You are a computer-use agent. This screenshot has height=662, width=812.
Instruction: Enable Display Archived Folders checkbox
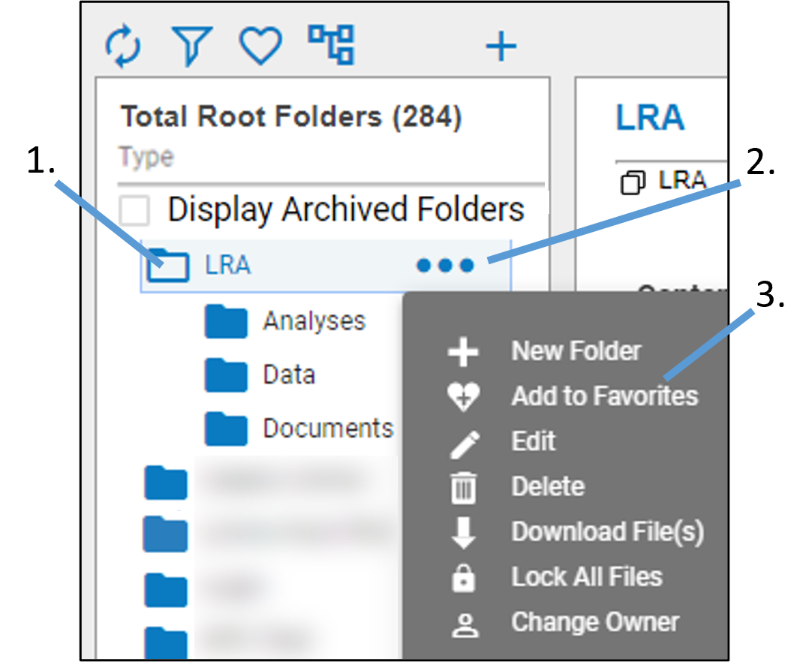tap(135, 211)
